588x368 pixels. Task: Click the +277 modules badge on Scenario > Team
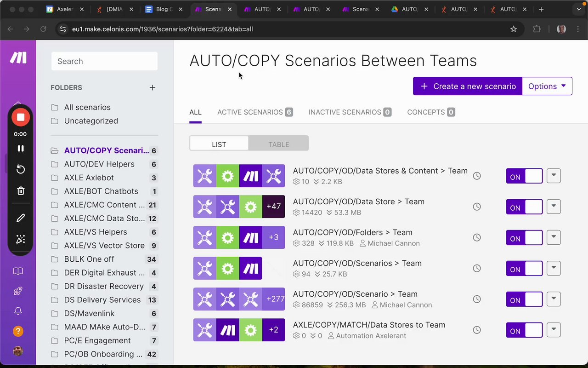point(273,299)
